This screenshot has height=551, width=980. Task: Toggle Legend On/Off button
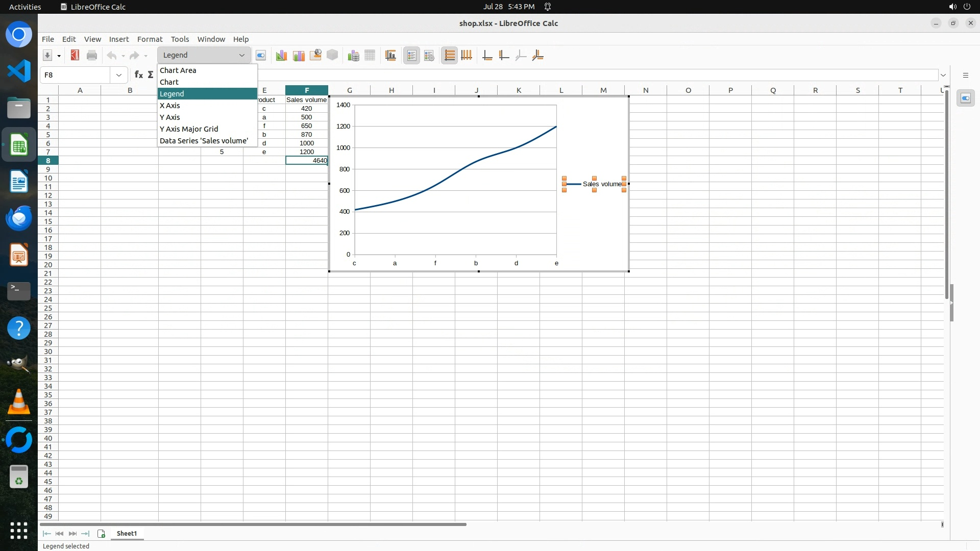click(411, 56)
